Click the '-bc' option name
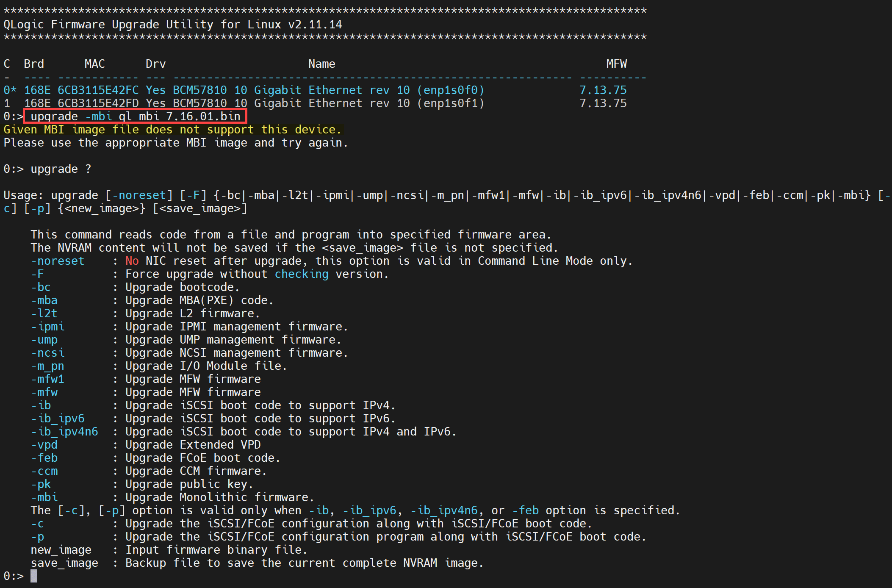Viewport: 892px width, 588px height. (40, 287)
